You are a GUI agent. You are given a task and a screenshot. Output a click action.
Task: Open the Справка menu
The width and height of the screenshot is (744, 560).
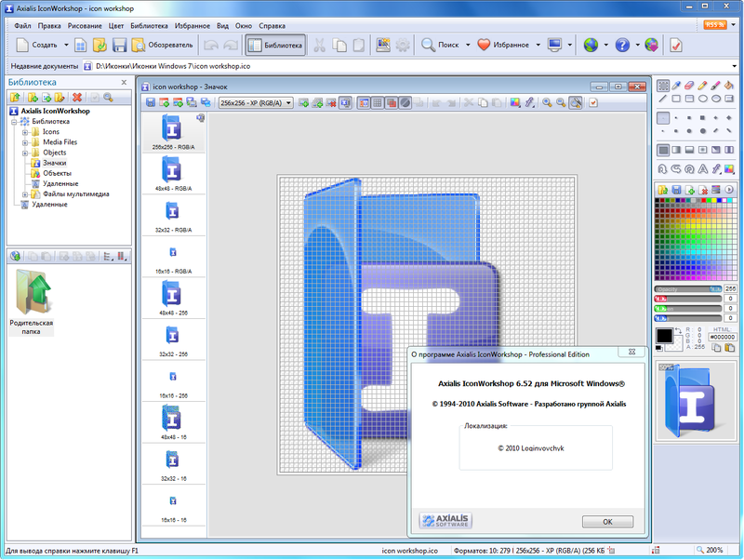pyautogui.click(x=272, y=26)
